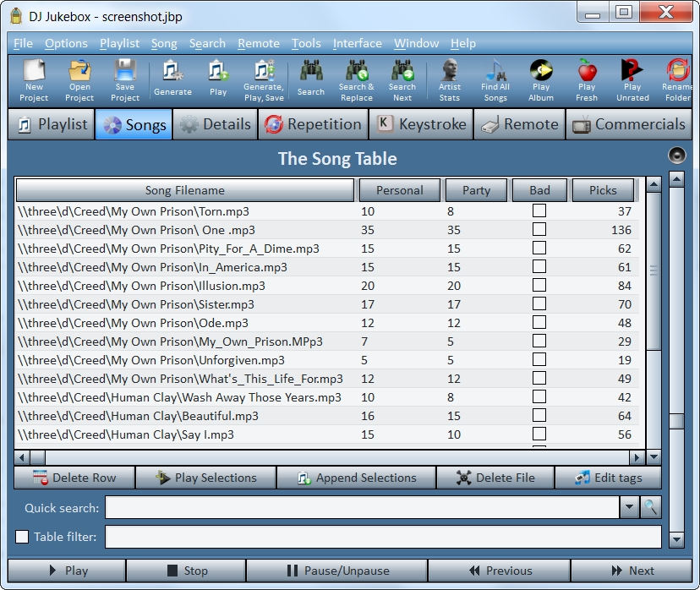Open the Tools menu
700x590 pixels.
(x=306, y=43)
